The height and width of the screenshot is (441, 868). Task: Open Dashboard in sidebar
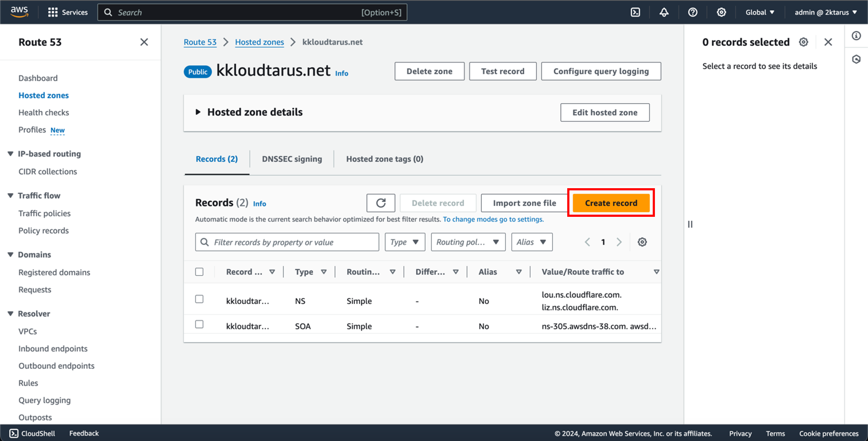click(38, 78)
